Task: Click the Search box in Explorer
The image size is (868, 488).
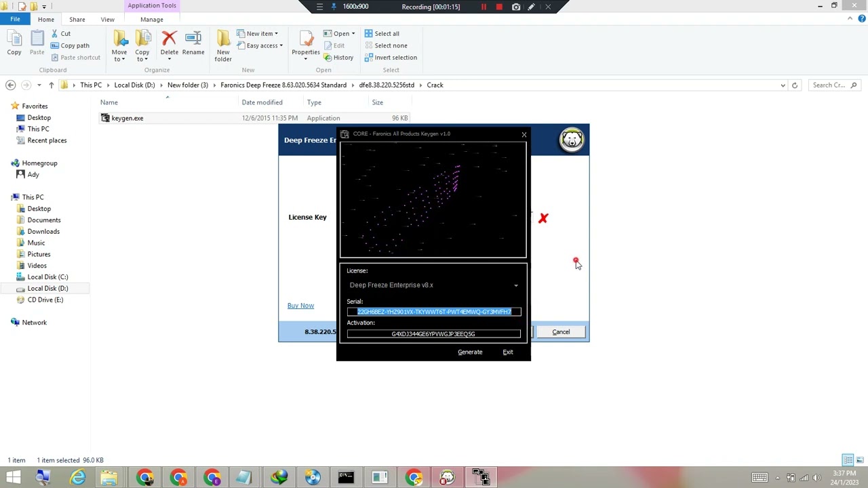Action: click(x=834, y=85)
